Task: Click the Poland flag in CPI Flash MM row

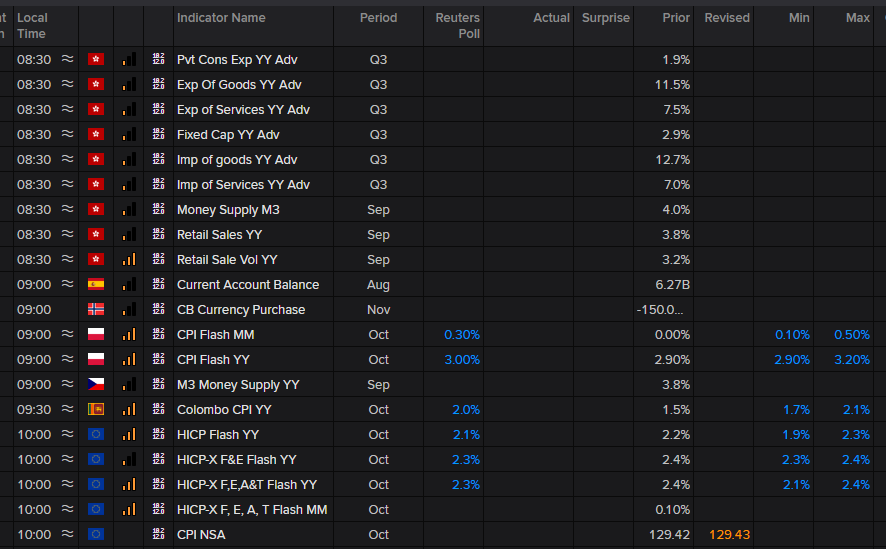Action: click(96, 335)
